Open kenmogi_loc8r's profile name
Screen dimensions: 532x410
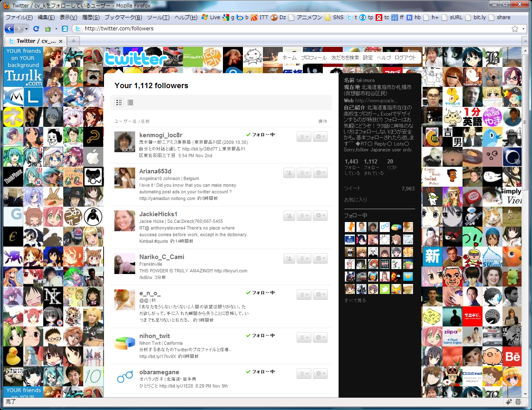point(161,135)
